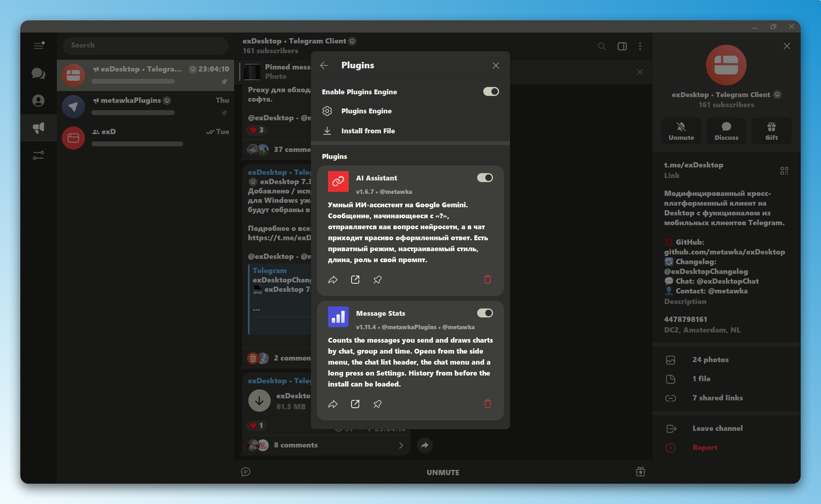
Task: Toggle the side info panel icon
Action: (x=622, y=46)
